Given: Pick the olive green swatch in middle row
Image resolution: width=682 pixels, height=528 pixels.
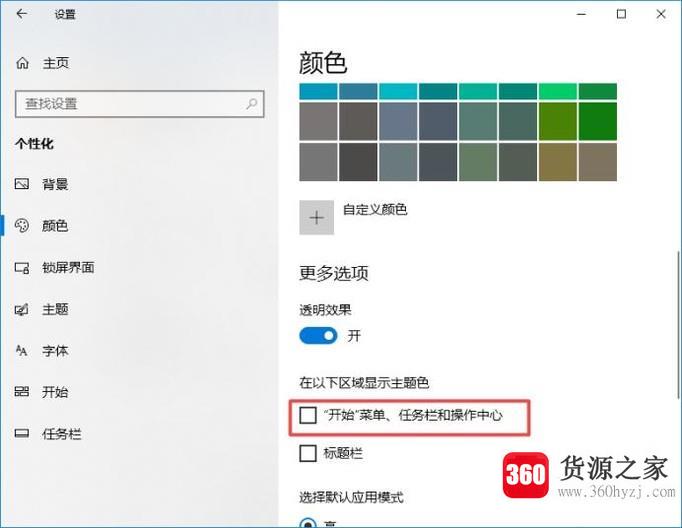Looking at the screenshot, I should (558, 121).
